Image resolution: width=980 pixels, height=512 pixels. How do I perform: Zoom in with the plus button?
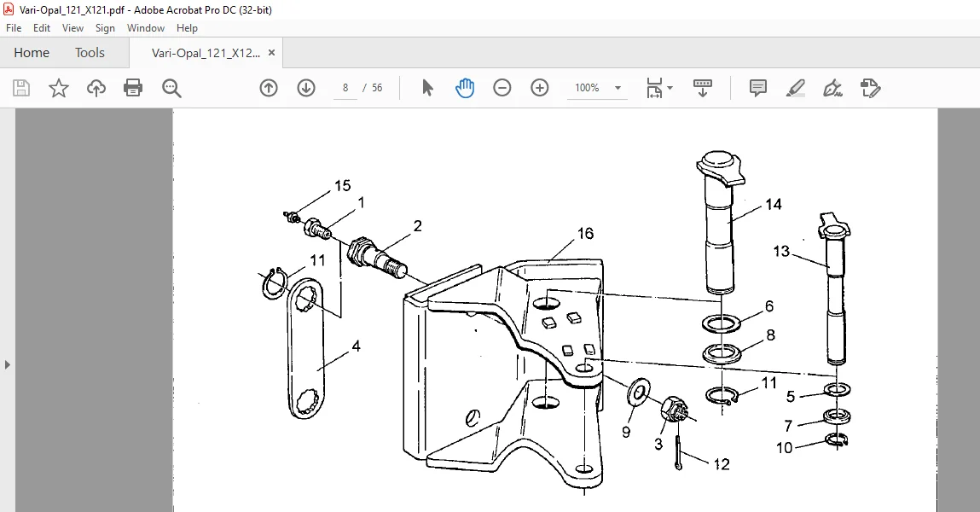(x=539, y=88)
